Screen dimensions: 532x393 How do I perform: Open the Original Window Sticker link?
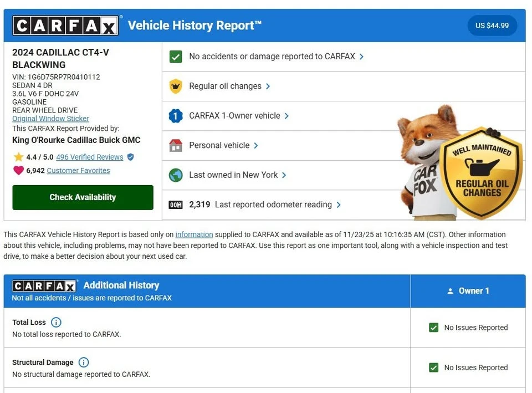[50, 119]
